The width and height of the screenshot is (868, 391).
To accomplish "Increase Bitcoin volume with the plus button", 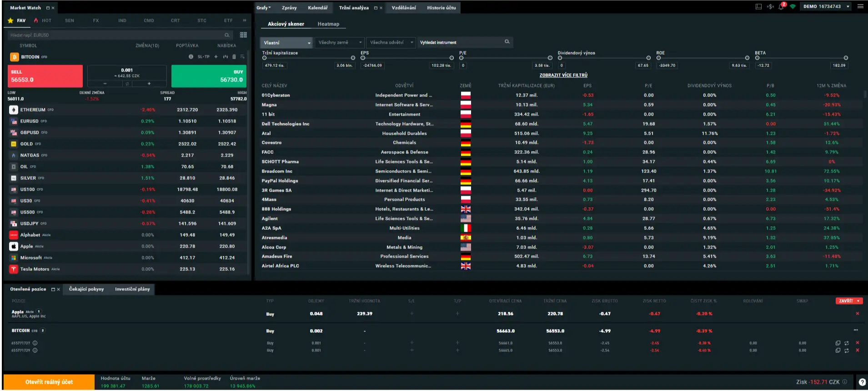I will 149,84.
